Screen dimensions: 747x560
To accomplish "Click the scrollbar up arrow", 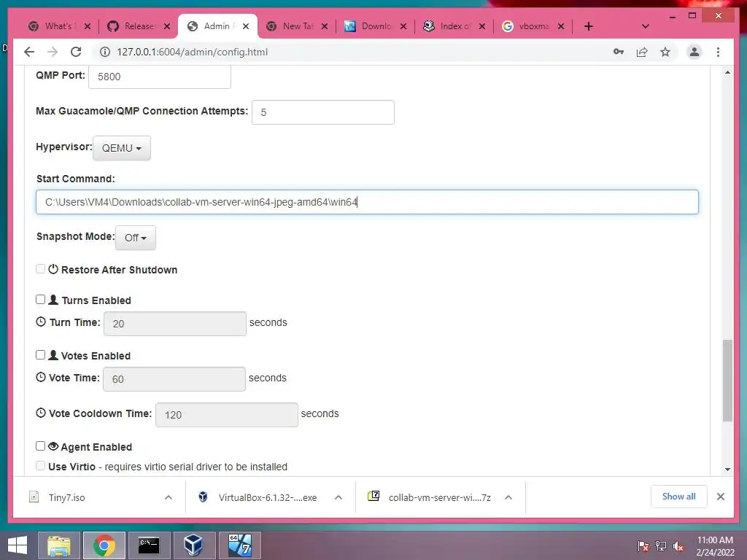I will click(727, 72).
